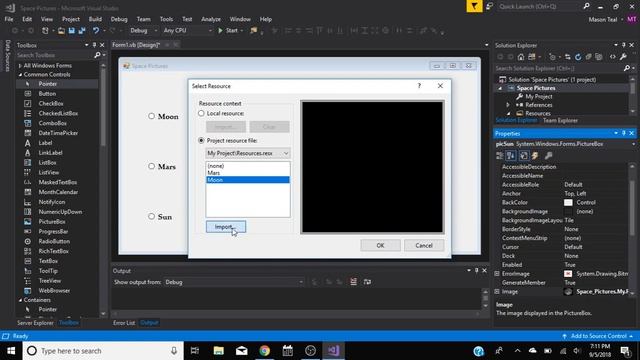Image resolution: width=640 pixels, height=360 pixels.
Task: Switch to the Error List tab
Action: click(x=124, y=323)
